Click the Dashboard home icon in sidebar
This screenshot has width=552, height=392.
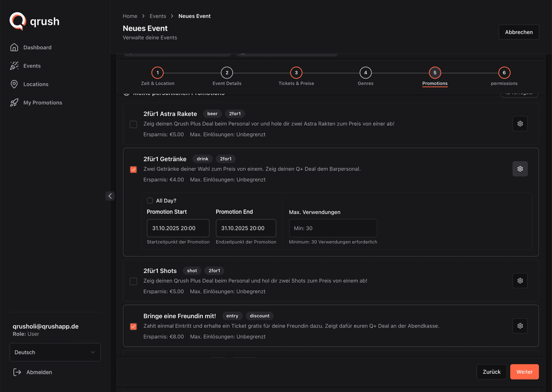[x=14, y=47]
